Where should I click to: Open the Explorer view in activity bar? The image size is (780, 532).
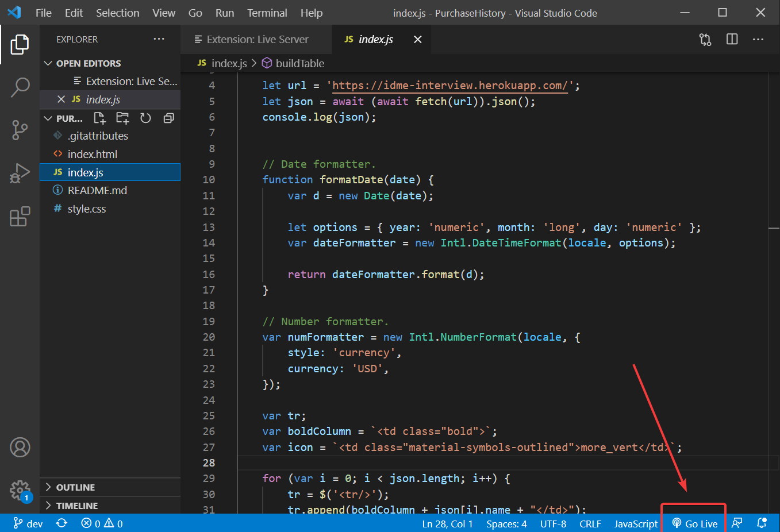pyautogui.click(x=20, y=44)
